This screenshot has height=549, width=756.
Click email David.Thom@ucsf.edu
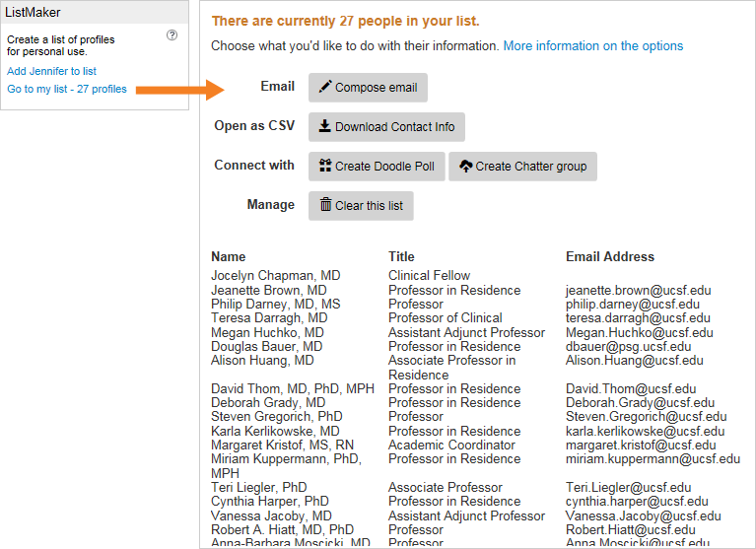pos(631,388)
